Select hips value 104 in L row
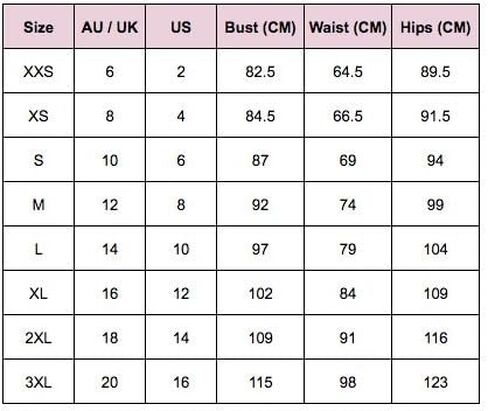Viewport: 488px width, 411px height. click(435, 249)
